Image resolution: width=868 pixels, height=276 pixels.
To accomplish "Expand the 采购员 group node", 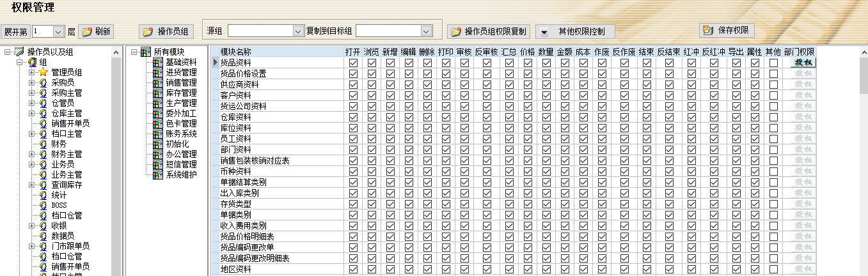I will pos(32,82).
